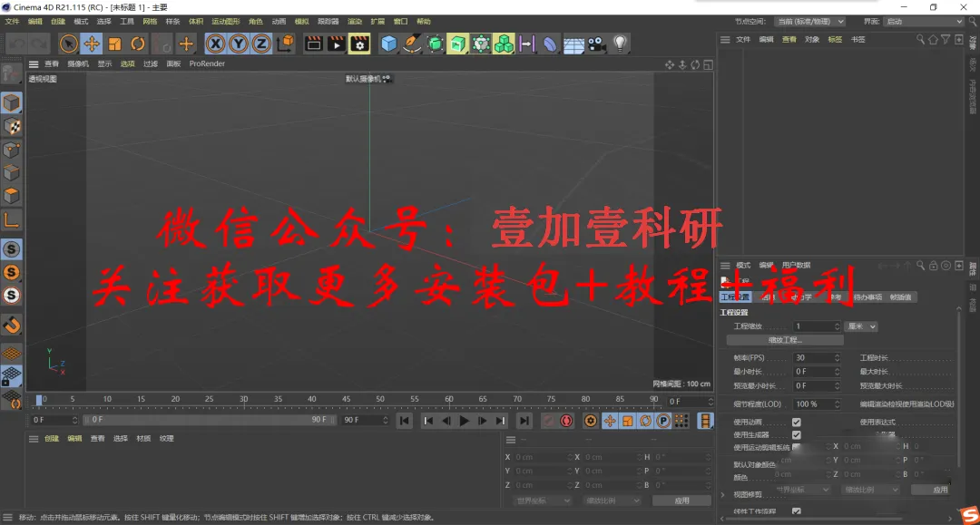
Task: Click the coordinate system cube icon
Action: pos(285,44)
